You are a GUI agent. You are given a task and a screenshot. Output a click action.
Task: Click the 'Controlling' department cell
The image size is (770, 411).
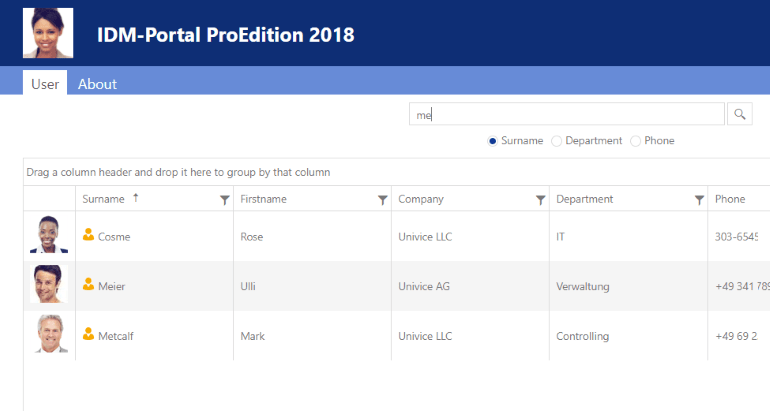(x=582, y=336)
